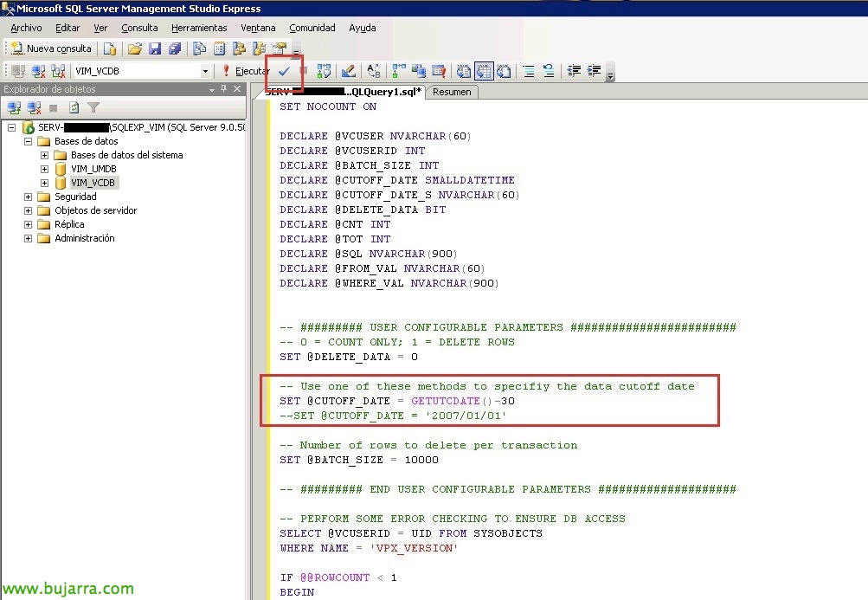
Task: Open the Explorador de objetos window position menu
Action: tap(211, 89)
